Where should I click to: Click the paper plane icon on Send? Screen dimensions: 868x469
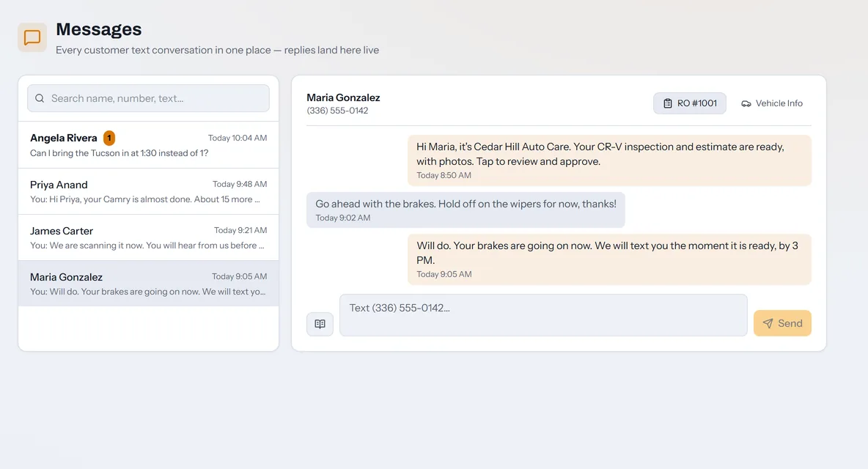(768, 324)
